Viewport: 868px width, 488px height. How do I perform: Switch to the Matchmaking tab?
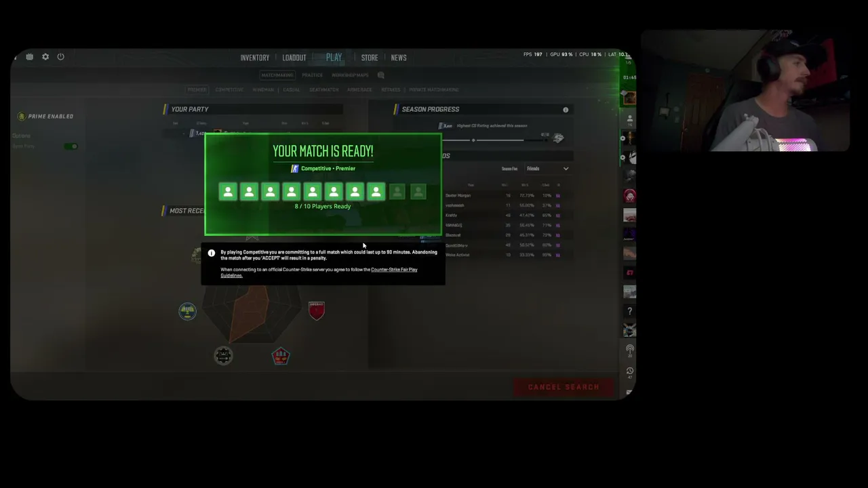coord(277,75)
